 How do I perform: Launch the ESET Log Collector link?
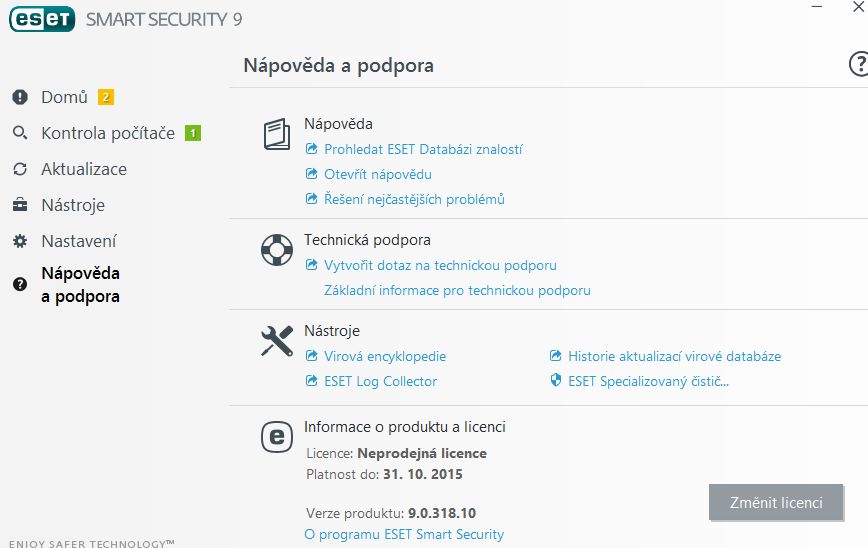(x=380, y=381)
